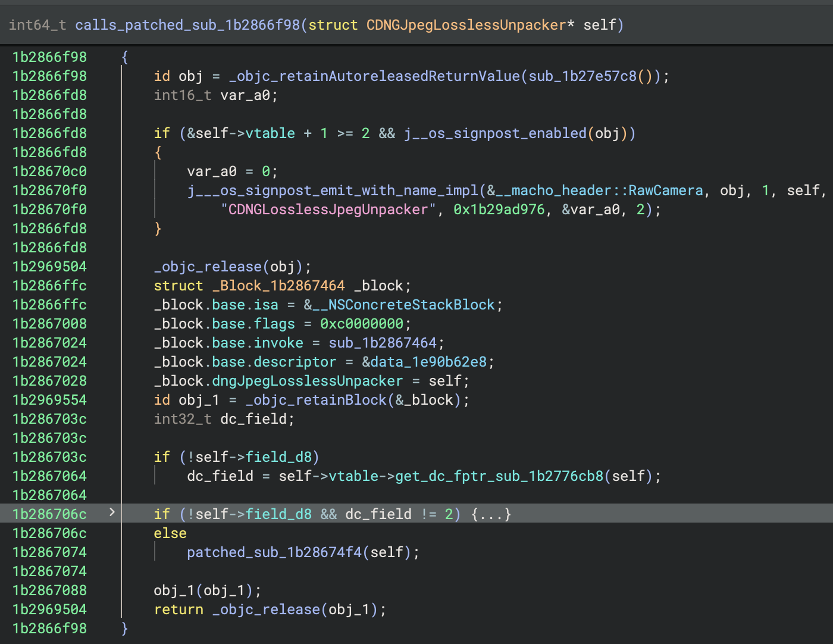Viewport: 833px width, 644px height.
Task: Open data_1e90b62e8 descriptor reference
Action: click(428, 362)
